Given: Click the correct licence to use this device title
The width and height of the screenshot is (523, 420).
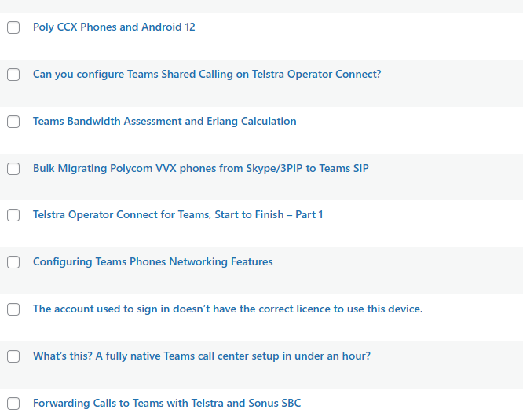Looking at the screenshot, I should point(228,309).
